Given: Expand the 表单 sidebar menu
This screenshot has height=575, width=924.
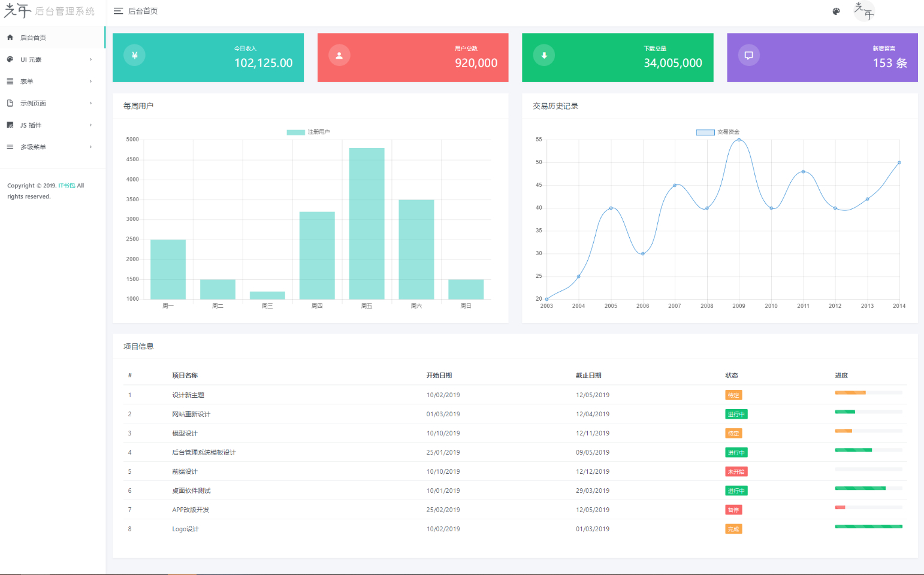Looking at the screenshot, I should [52, 81].
